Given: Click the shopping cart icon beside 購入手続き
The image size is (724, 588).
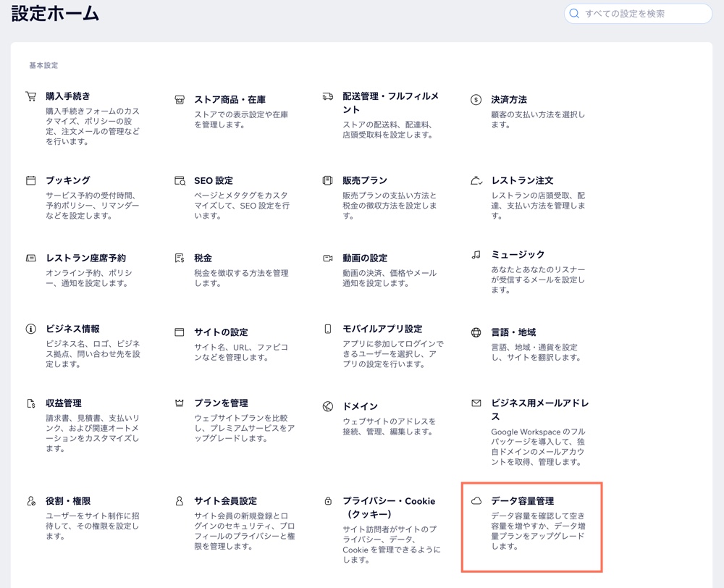Looking at the screenshot, I should pos(30,96).
